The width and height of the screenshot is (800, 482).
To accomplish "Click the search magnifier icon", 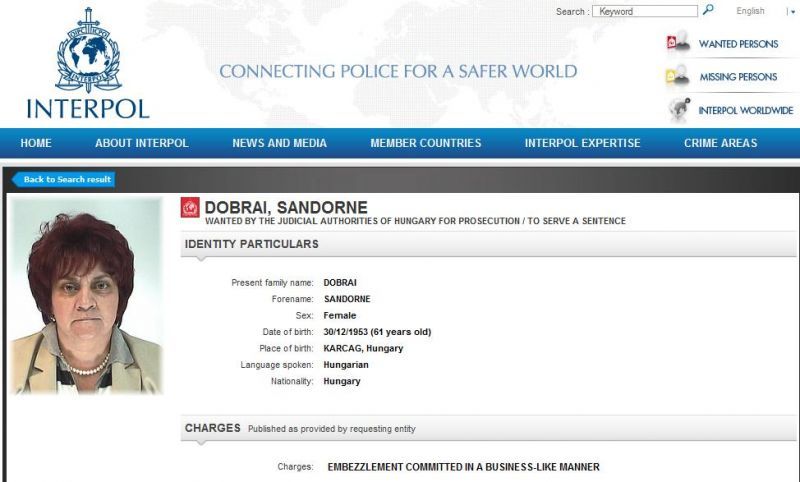I will (708, 10).
